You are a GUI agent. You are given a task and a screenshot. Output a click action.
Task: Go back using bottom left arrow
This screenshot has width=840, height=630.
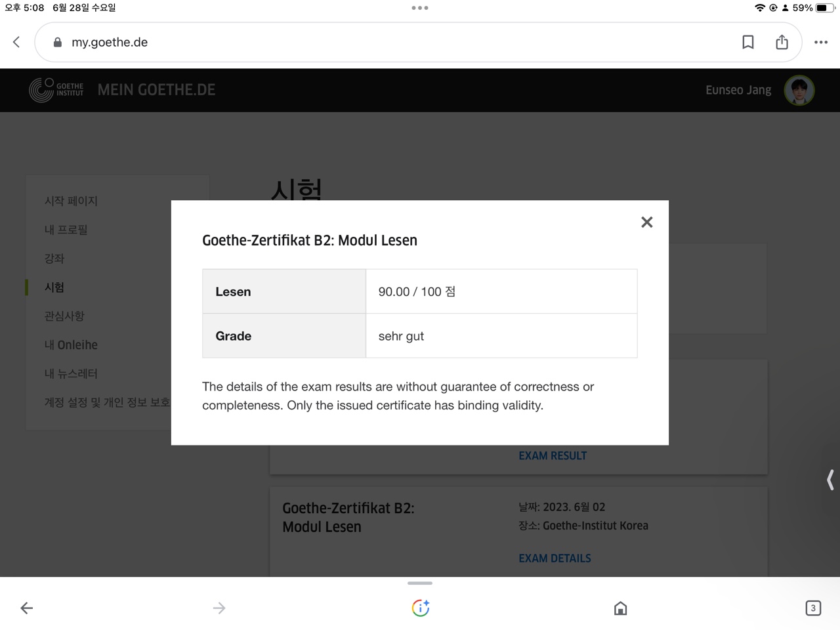point(26,608)
